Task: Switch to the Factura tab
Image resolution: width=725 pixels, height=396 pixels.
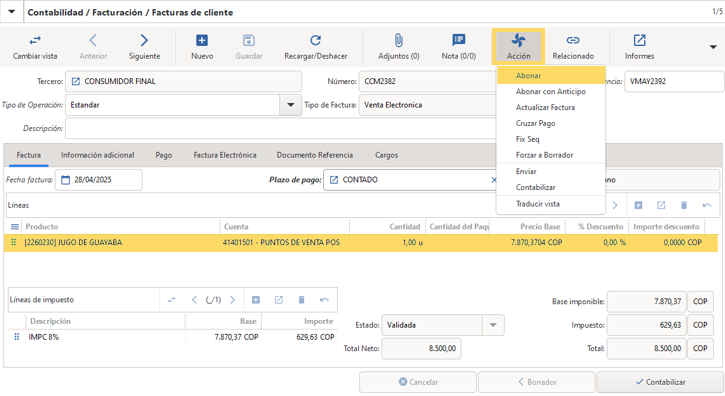Action: coord(29,155)
